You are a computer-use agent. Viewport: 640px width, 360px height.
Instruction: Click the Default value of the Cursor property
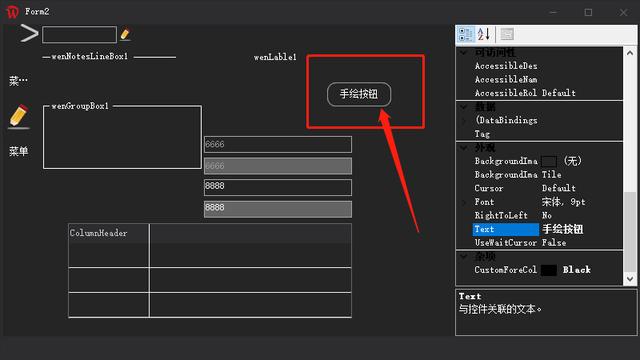click(x=559, y=189)
